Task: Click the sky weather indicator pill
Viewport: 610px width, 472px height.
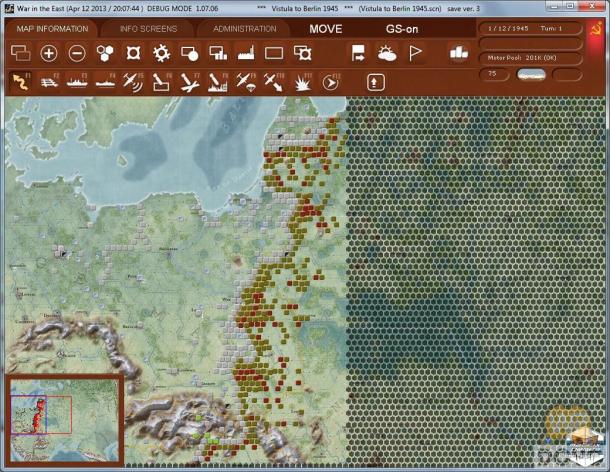Action: pos(531,74)
